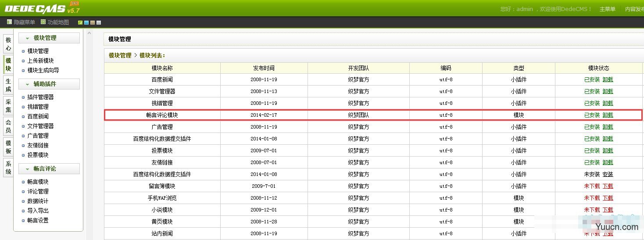644x240 pixels.
Task: Click the 隐藏菜单 (hide menu) toolbar icon
Action: pyautogui.click(x=9, y=22)
